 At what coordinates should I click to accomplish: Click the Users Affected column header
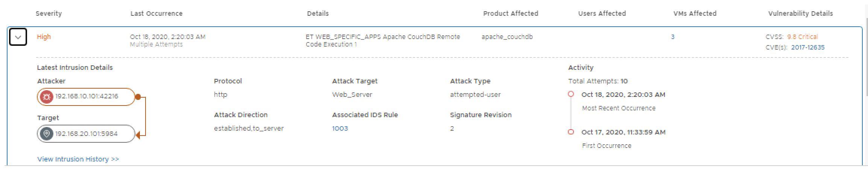coord(602,14)
